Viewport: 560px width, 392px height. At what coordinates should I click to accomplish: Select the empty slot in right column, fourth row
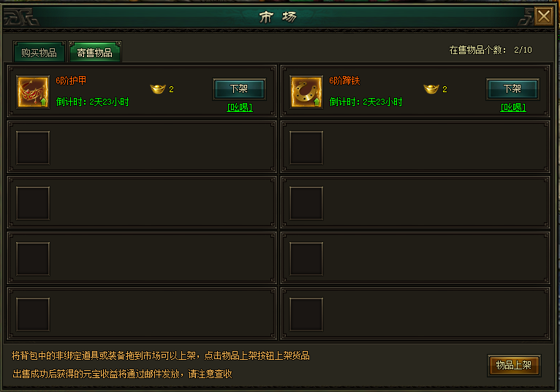pyautogui.click(x=306, y=259)
